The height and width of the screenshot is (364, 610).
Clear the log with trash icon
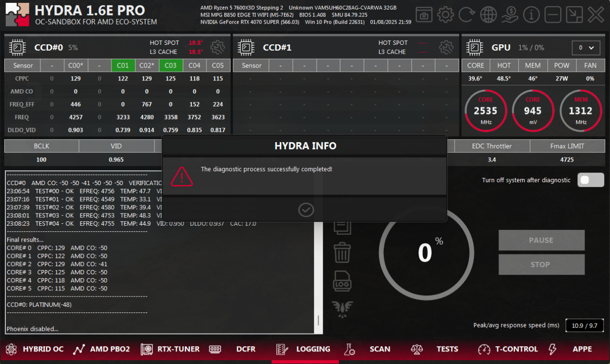[342, 252]
